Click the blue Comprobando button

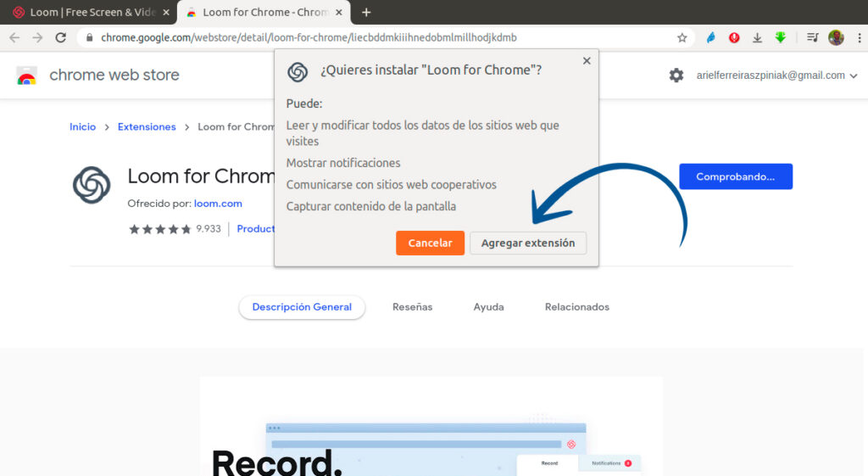point(736,176)
